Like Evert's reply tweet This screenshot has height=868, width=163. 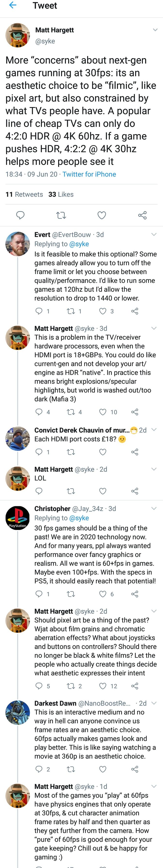[x=103, y=311]
